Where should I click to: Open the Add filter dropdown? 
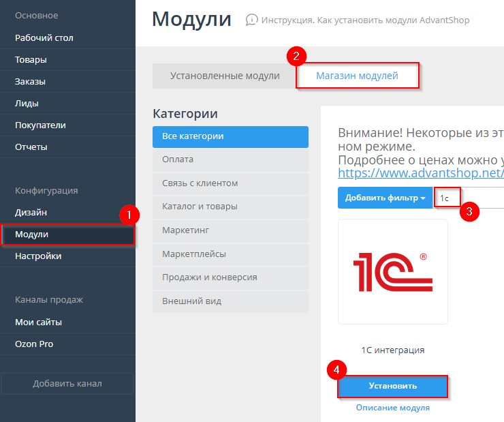pyautogui.click(x=385, y=198)
